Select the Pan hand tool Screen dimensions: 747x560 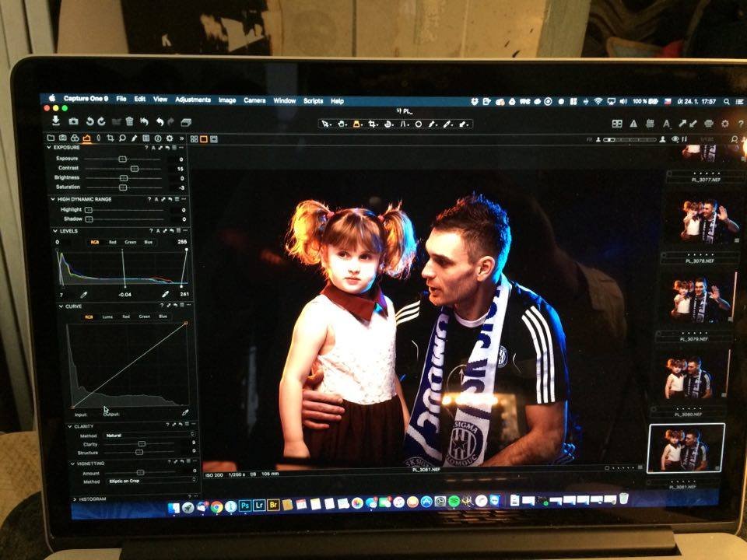(342, 124)
